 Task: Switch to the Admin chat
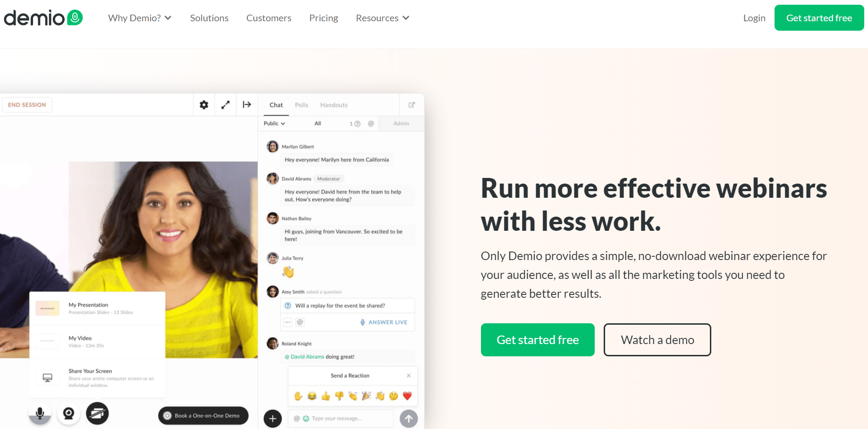(x=401, y=124)
